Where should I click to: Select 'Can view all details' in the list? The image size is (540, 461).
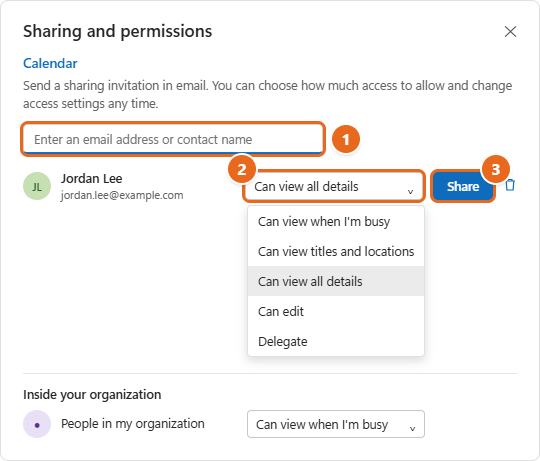tap(336, 281)
